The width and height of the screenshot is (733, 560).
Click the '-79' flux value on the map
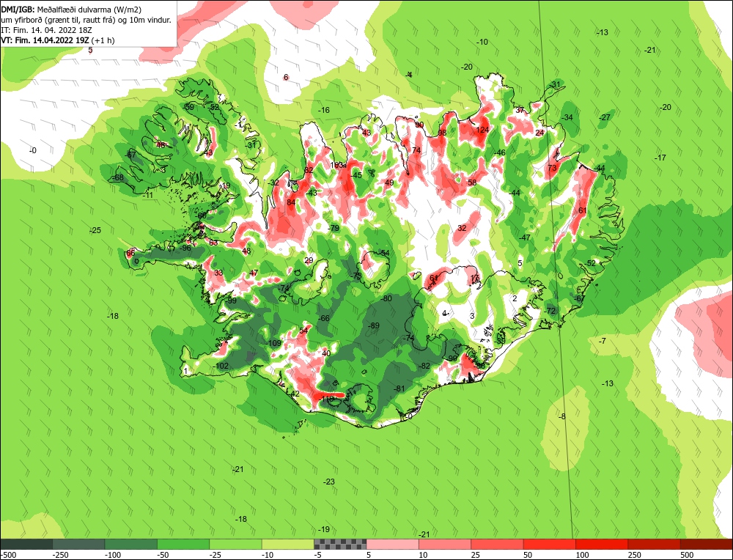point(334,228)
